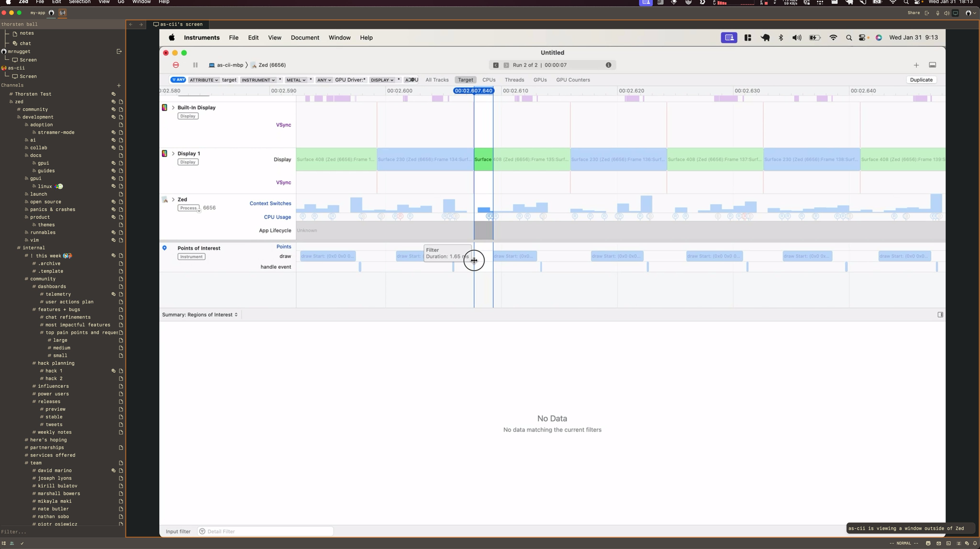Screen dimensions: 980x549
Task: Add a new channel with the Channels plus
Action: tap(119, 86)
